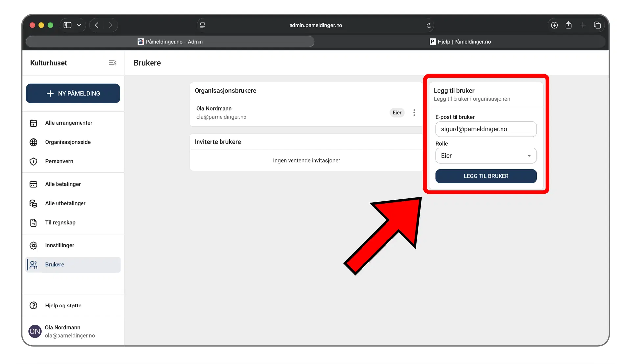Select Alle betalinger in sidebar

[x=63, y=184]
